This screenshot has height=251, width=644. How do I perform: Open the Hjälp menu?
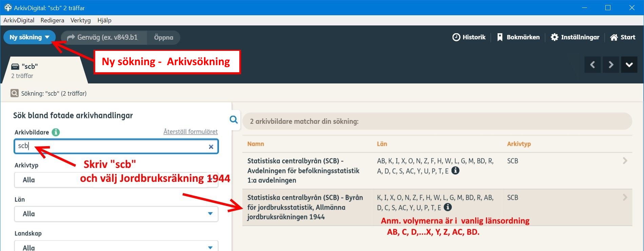coord(104,20)
